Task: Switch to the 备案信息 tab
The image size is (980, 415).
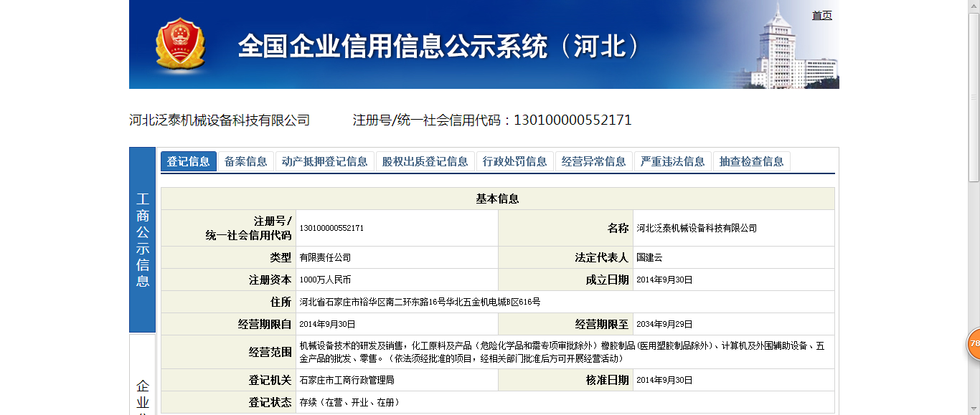Action: (x=245, y=161)
